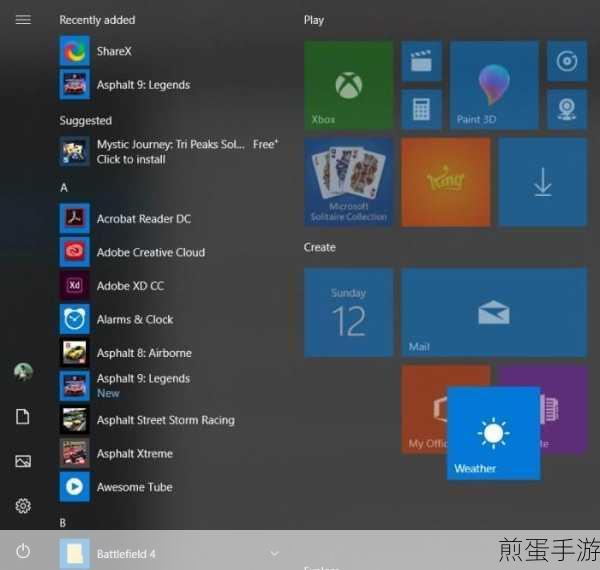The height and width of the screenshot is (570, 600).
Task: Expand the Battlefield 4 folder chevron
Action: [x=274, y=553]
